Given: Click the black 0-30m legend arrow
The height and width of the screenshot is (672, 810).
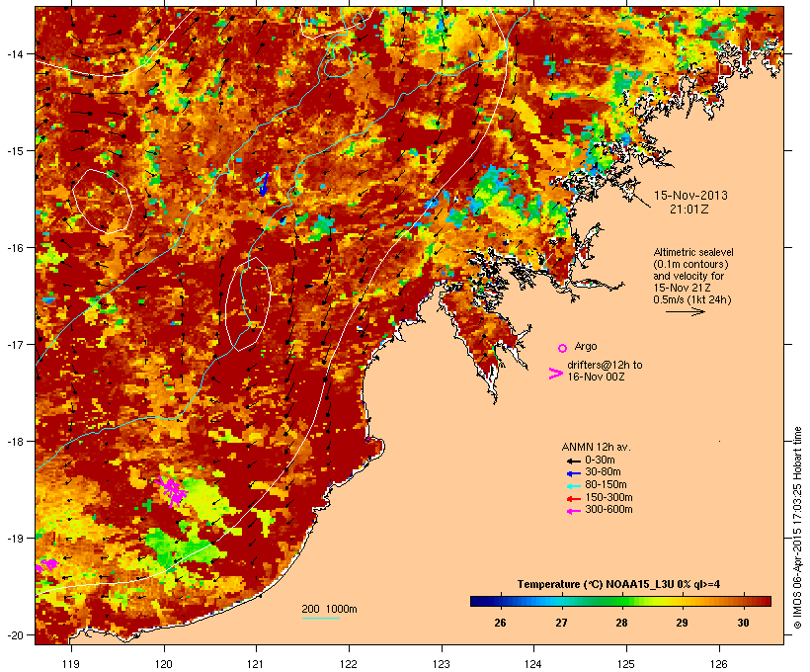Looking at the screenshot, I should (573, 461).
